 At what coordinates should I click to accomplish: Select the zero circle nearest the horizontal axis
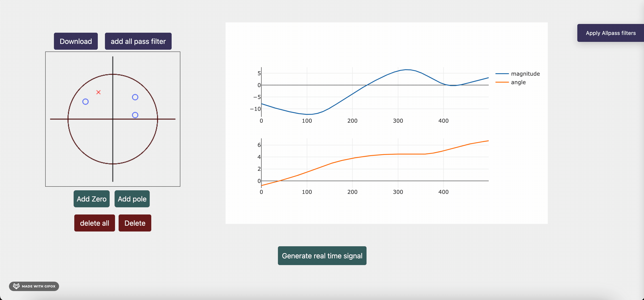(135, 115)
